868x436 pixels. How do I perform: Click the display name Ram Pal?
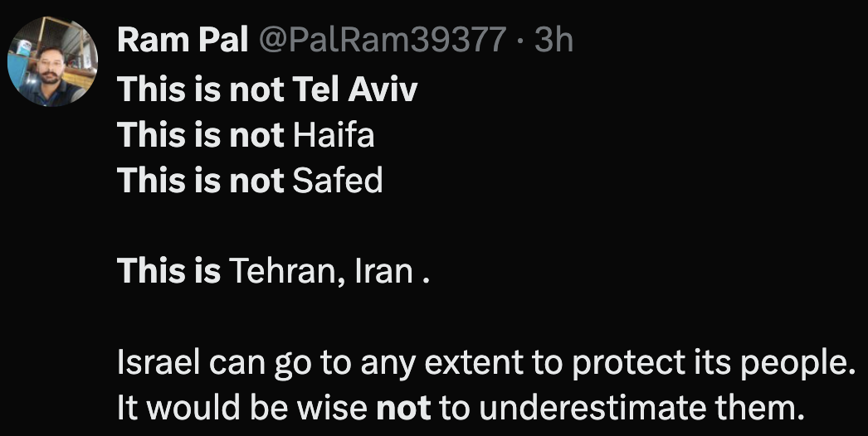click(x=183, y=40)
